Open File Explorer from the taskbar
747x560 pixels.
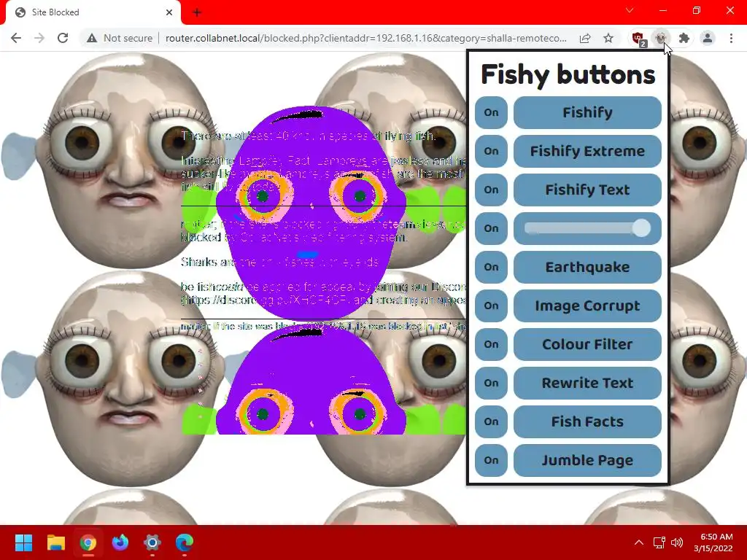click(x=55, y=542)
